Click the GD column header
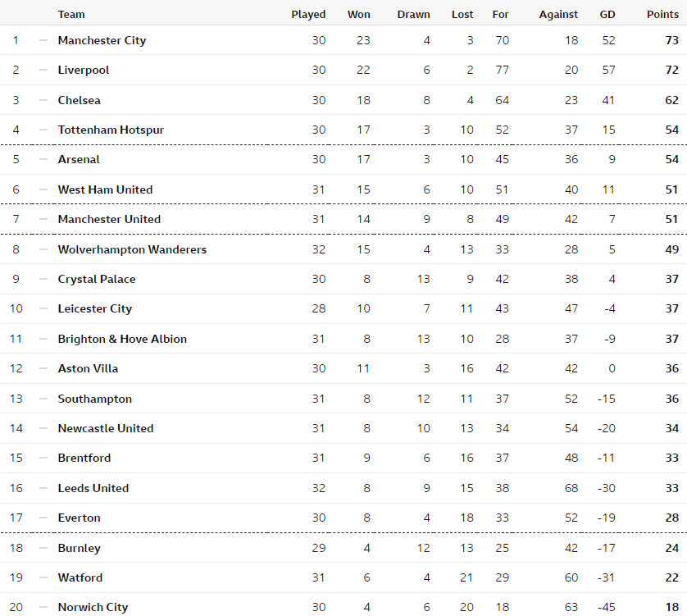Viewport: 687px width, 616px height. pos(607,15)
